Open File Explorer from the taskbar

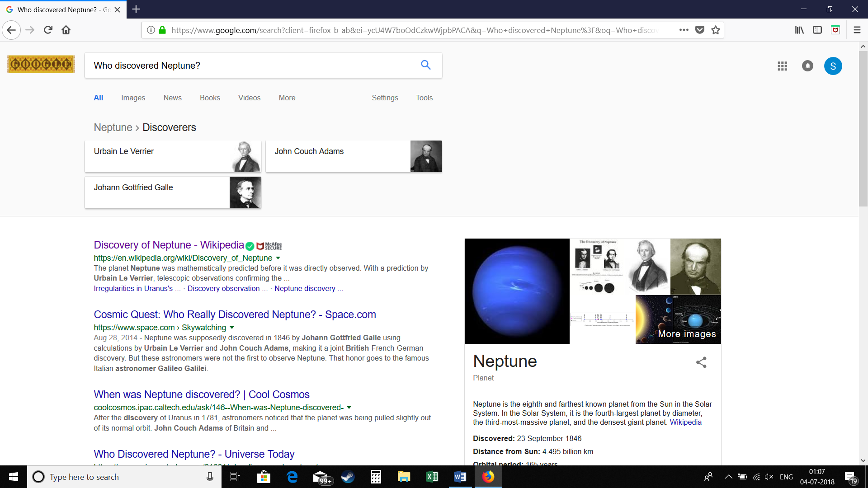[x=404, y=477]
